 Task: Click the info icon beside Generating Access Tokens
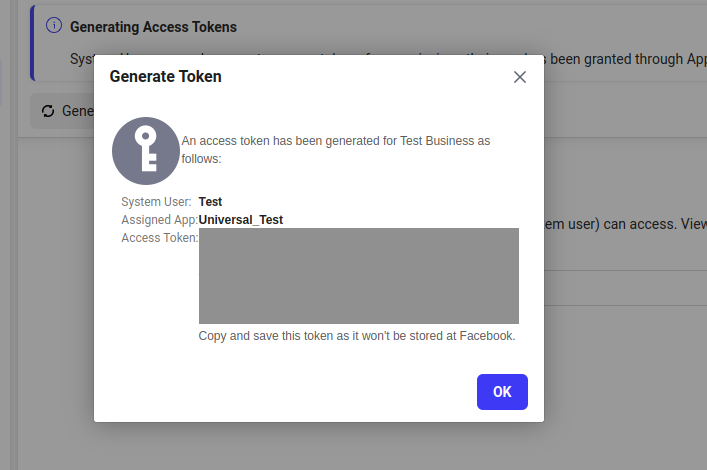54,26
